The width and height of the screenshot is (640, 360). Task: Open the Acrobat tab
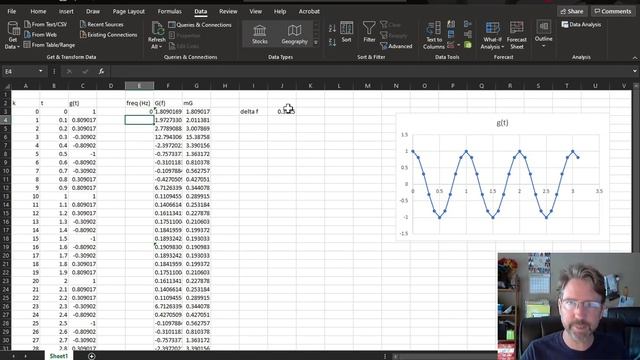(309, 11)
